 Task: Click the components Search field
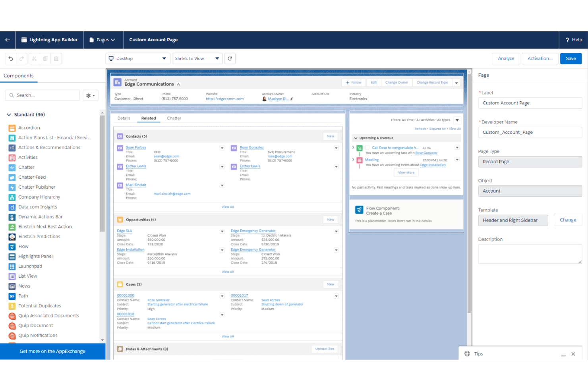[43, 95]
